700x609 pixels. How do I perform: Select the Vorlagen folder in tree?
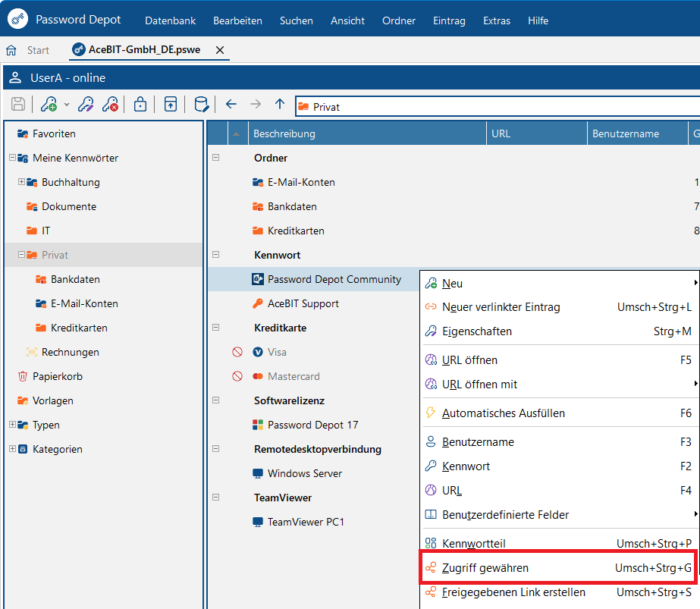click(52, 400)
